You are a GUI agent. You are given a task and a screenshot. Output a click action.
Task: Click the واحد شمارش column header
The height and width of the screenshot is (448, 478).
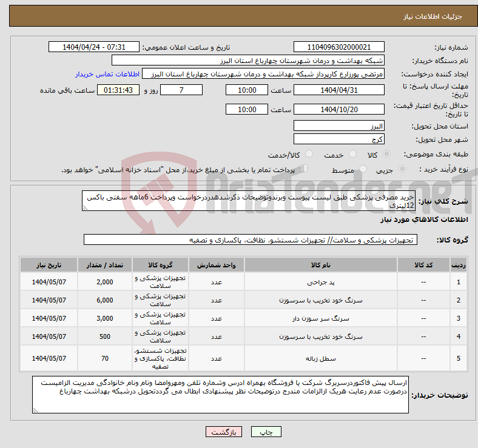tap(217, 265)
